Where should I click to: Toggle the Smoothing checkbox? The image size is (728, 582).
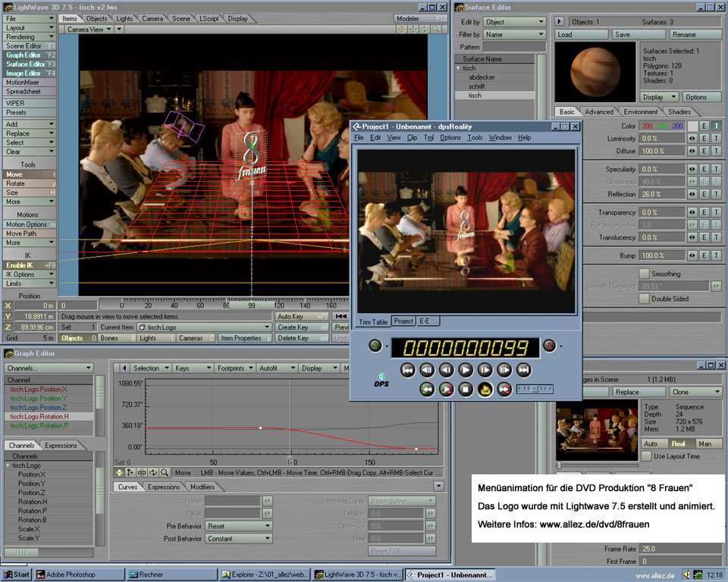point(644,274)
